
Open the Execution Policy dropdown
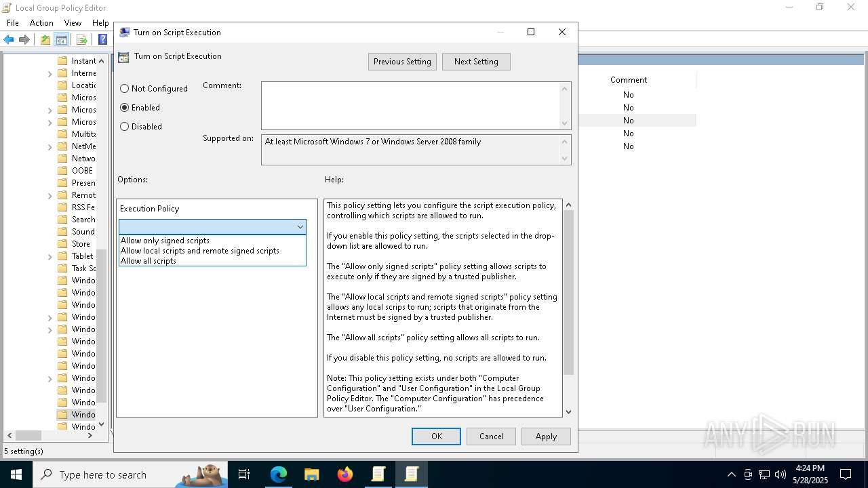tap(212, 227)
